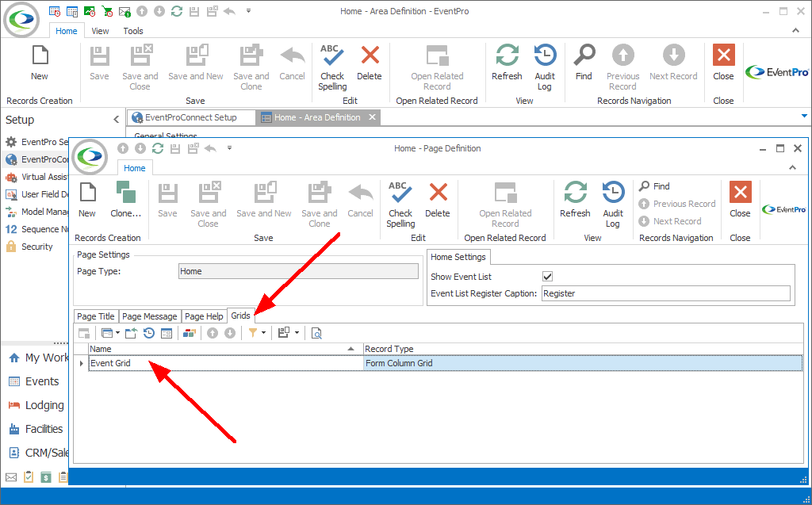This screenshot has width=812, height=505.
Task: Click Clone in Page Definition ribbon
Action: (x=126, y=200)
